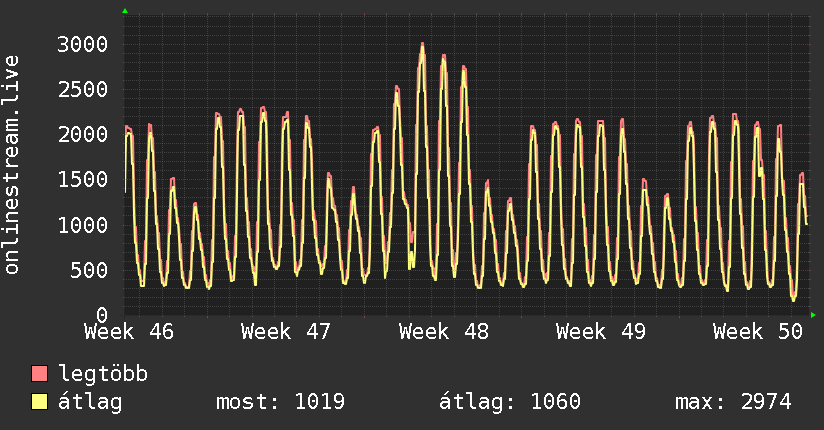This screenshot has height=430, width=824.
Task: Click the yellow átlag legend swatch
Action: coord(39,402)
